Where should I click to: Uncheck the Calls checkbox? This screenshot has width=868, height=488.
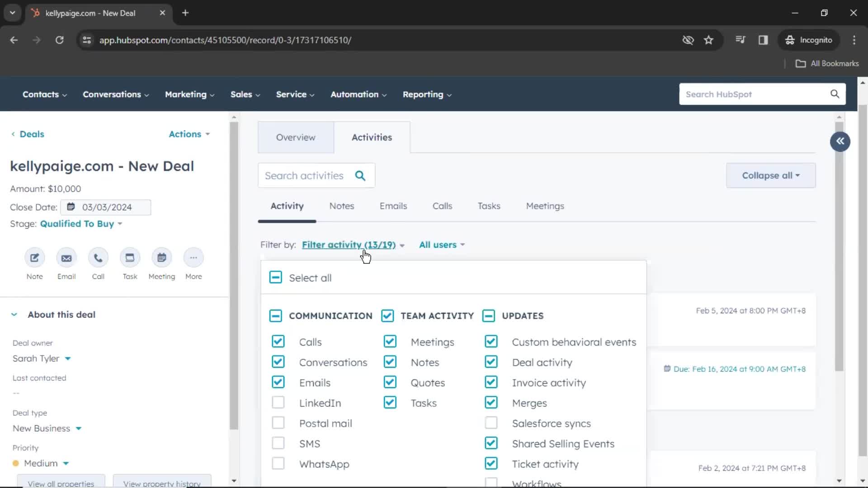278,342
